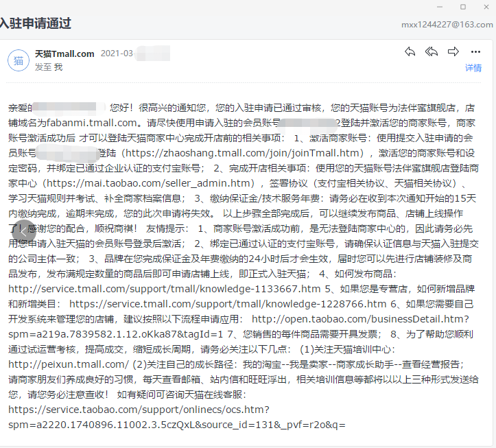The width and height of the screenshot is (496, 448).
Task: Open the service.taobao.com onlinecs link
Action: click(x=177, y=417)
